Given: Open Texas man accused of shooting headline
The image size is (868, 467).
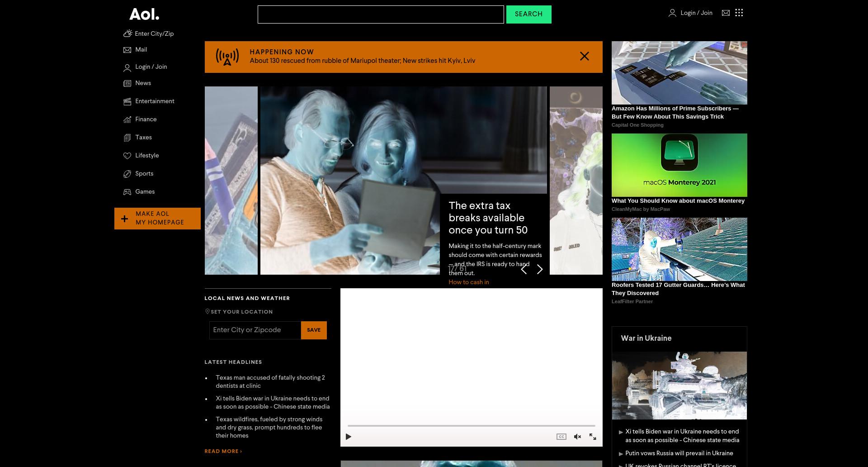Looking at the screenshot, I should point(270,382).
